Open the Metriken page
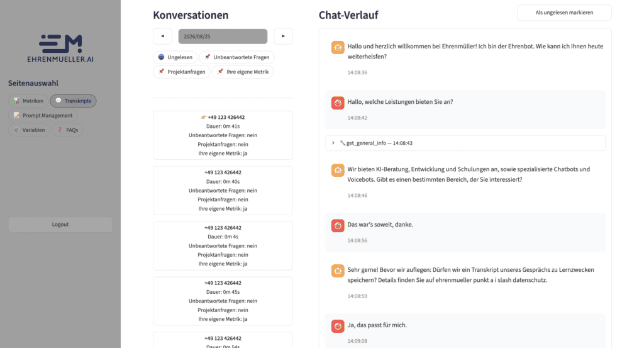644x348 pixels. tap(28, 101)
